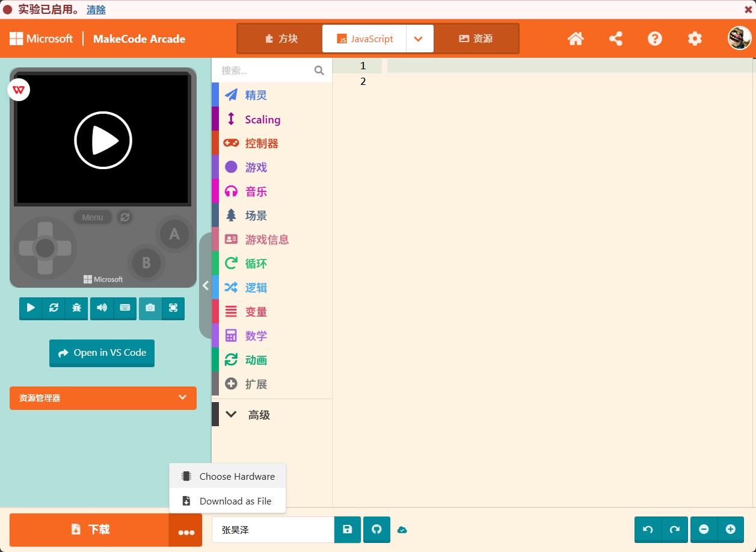Viewport: 756px width, 552px height.
Task: Open the 场景 scene category
Action: pyautogui.click(x=272, y=216)
